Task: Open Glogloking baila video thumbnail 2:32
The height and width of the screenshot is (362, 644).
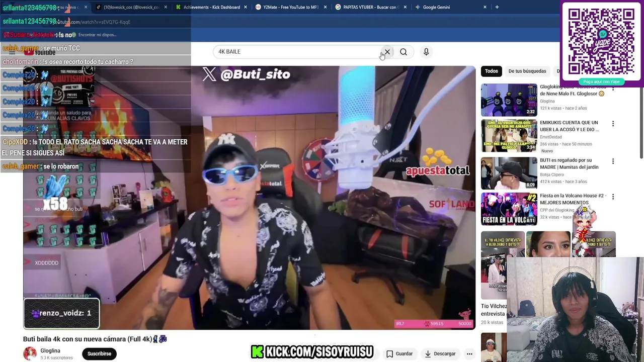Action: (x=509, y=100)
